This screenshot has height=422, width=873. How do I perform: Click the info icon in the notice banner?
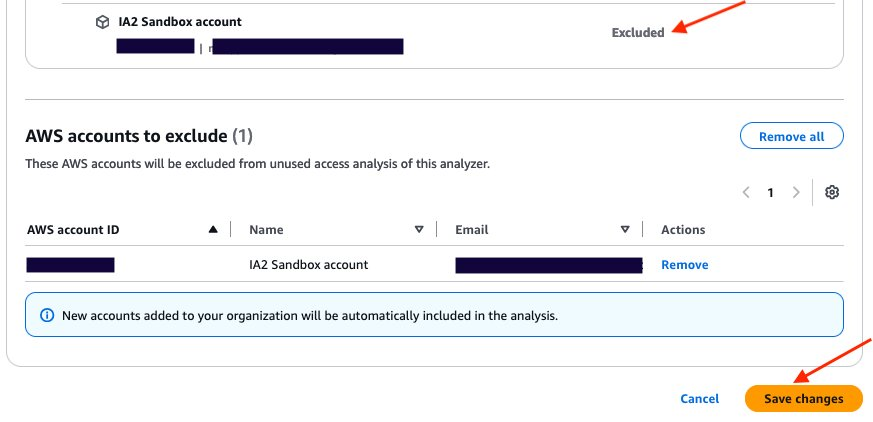(x=46, y=315)
